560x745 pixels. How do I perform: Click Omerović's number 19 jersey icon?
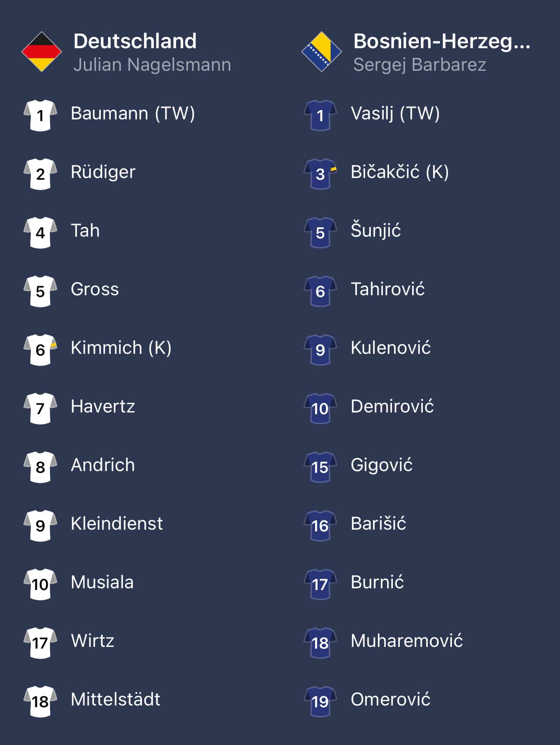click(x=320, y=701)
